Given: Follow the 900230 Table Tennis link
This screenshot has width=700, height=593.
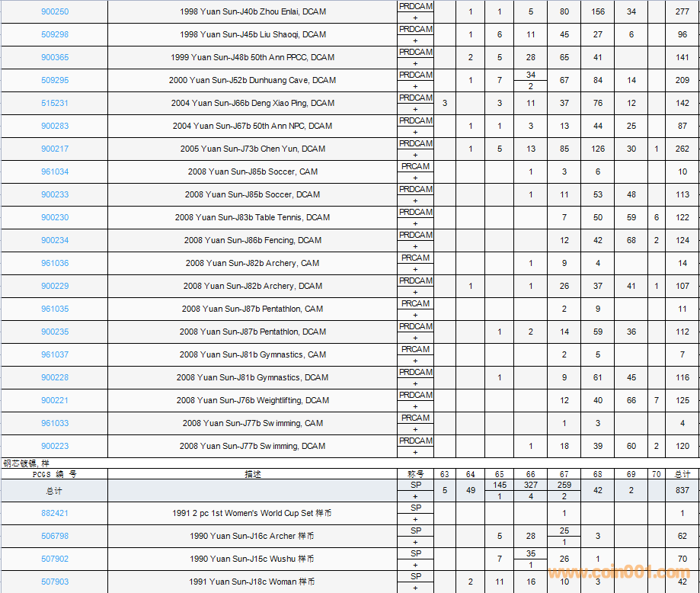Looking at the screenshot, I should click(54, 217).
